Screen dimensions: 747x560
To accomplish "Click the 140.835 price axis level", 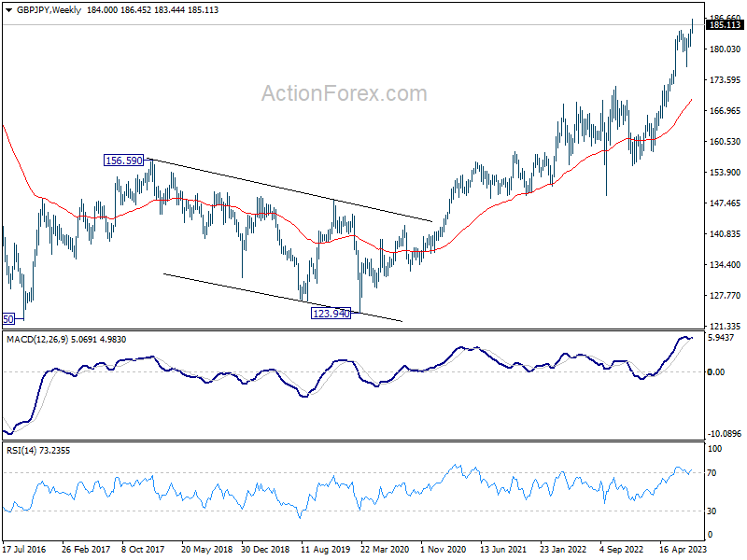I will [725, 234].
